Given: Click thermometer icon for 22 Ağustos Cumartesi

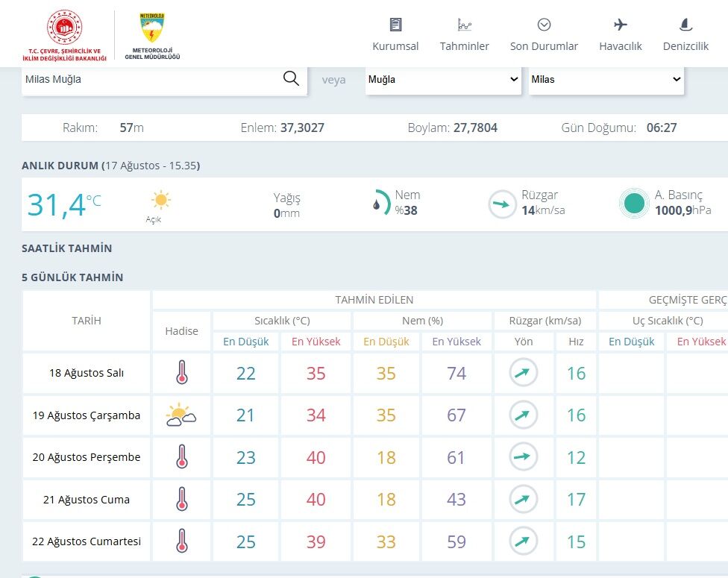Looking at the screenshot, I should coord(181,541).
